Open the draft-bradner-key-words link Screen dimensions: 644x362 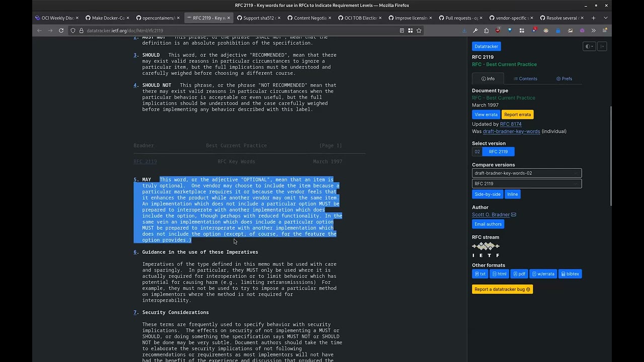511,131
